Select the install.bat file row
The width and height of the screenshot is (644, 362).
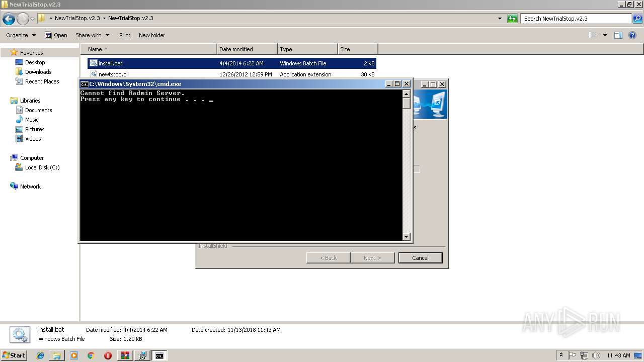pyautogui.click(x=232, y=63)
